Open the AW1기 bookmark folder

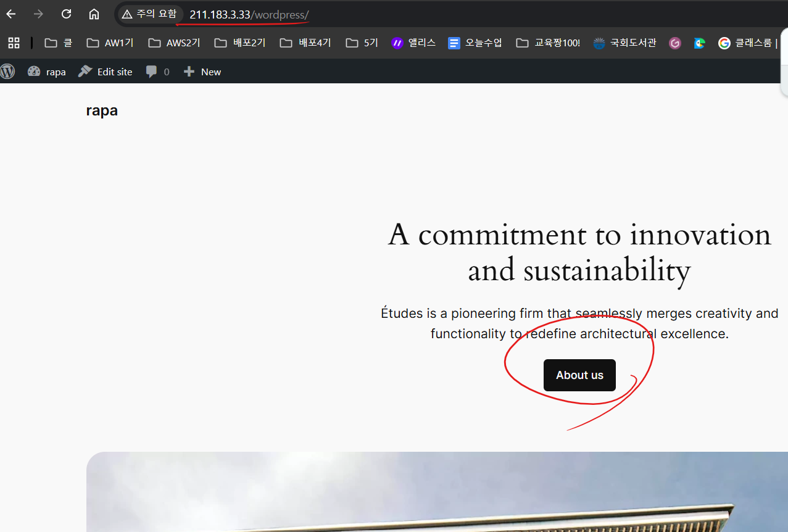(110, 43)
